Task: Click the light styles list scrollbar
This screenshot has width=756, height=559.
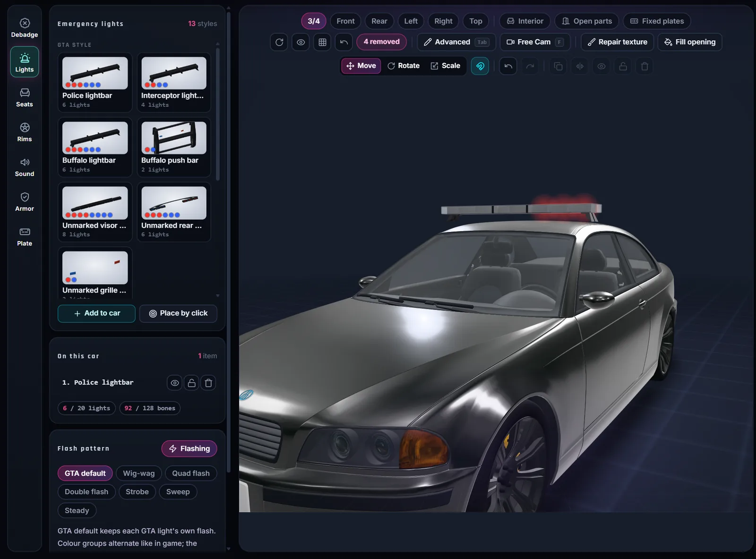Action: pos(218,114)
